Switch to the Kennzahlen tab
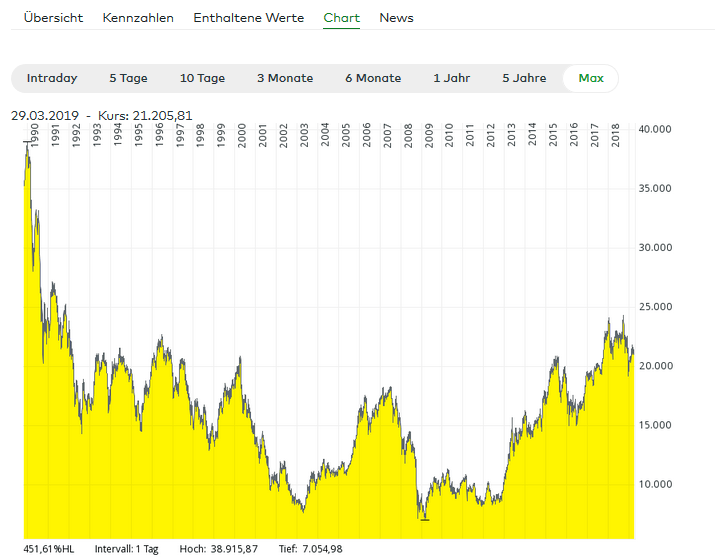 138,18
